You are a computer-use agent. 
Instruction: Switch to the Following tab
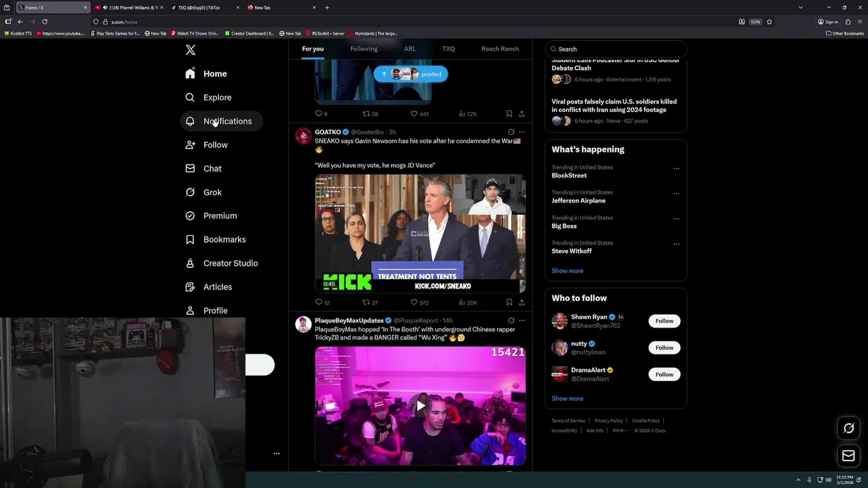pos(363,49)
